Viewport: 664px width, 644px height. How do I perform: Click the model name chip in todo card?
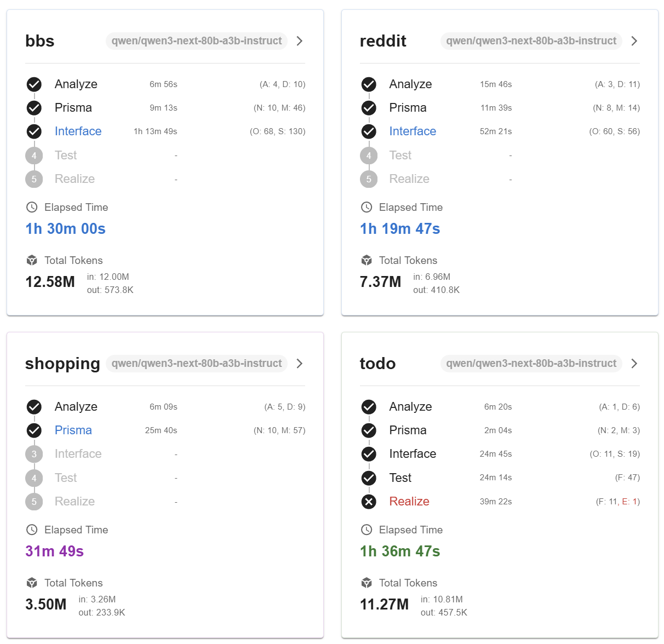coord(531,364)
